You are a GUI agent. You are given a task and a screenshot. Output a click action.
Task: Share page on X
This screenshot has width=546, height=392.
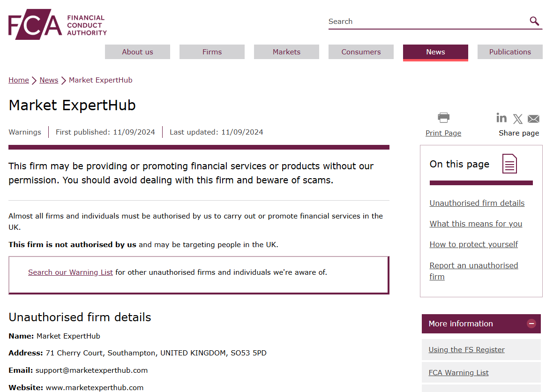518,119
